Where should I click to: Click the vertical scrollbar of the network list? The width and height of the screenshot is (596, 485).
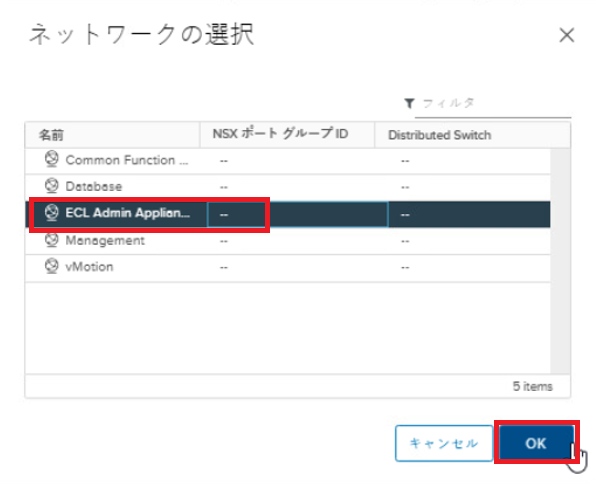(x=560, y=261)
